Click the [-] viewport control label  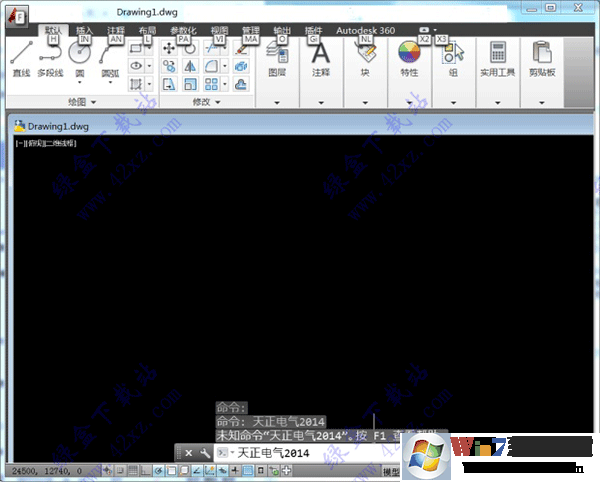click(20, 143)
